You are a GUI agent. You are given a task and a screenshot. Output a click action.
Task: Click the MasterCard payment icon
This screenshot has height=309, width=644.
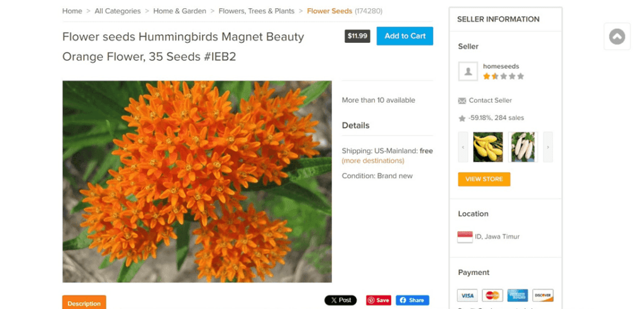point(492,295)
